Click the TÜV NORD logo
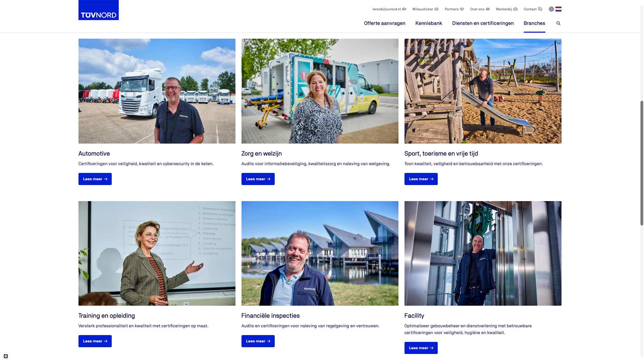Viewport: 644px width, 362px height. coord(98,10)
